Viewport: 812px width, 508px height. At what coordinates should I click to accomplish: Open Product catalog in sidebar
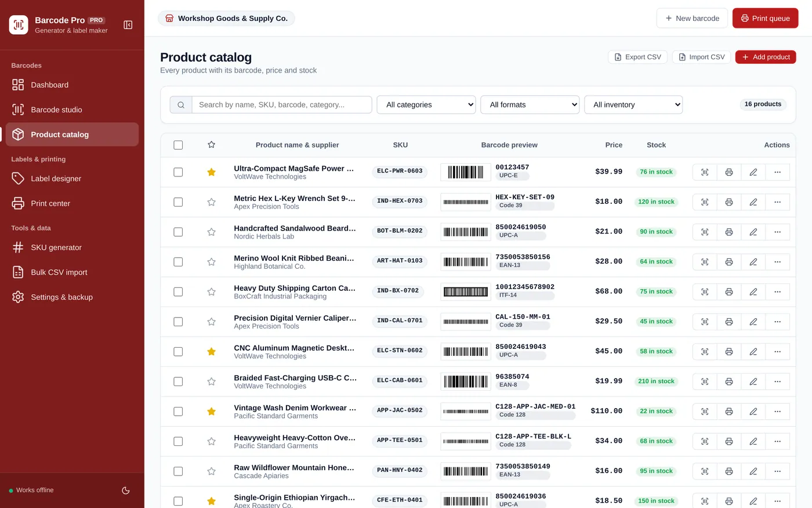point(72,135)
